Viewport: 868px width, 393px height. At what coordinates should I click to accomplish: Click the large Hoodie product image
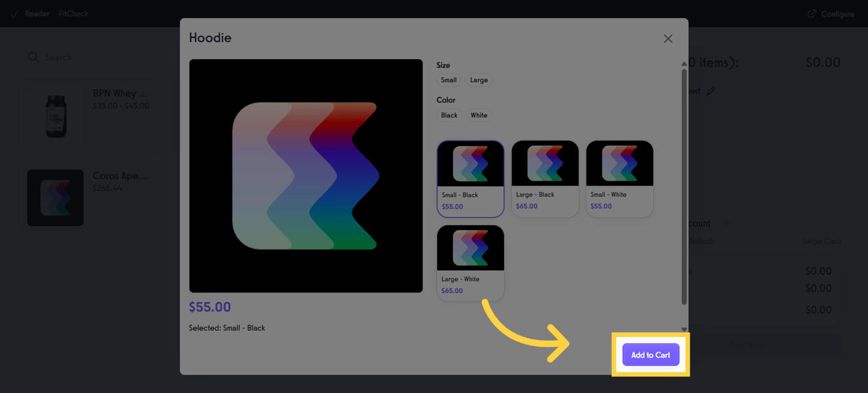click(306, 176)
